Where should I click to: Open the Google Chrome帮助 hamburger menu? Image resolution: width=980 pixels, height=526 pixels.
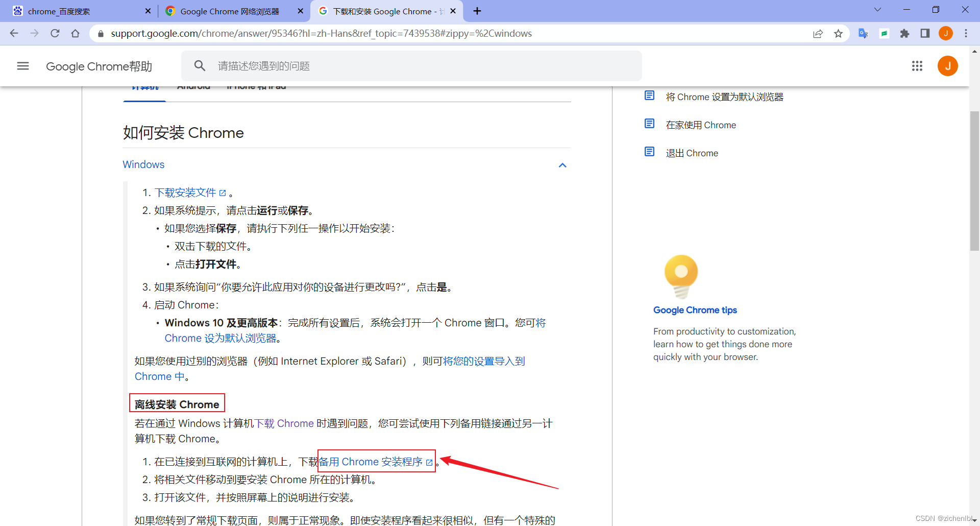pyautogui.click(x=22, y=66)
